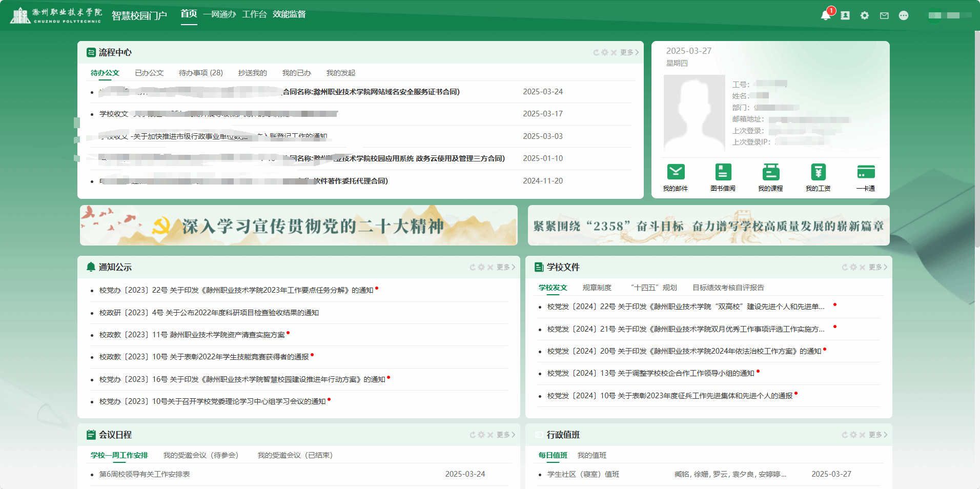Image resolution: width=980 pixels, height=489 pixels.
Task: Click the 我的工资 salary icon
Action: coord(818,172)
